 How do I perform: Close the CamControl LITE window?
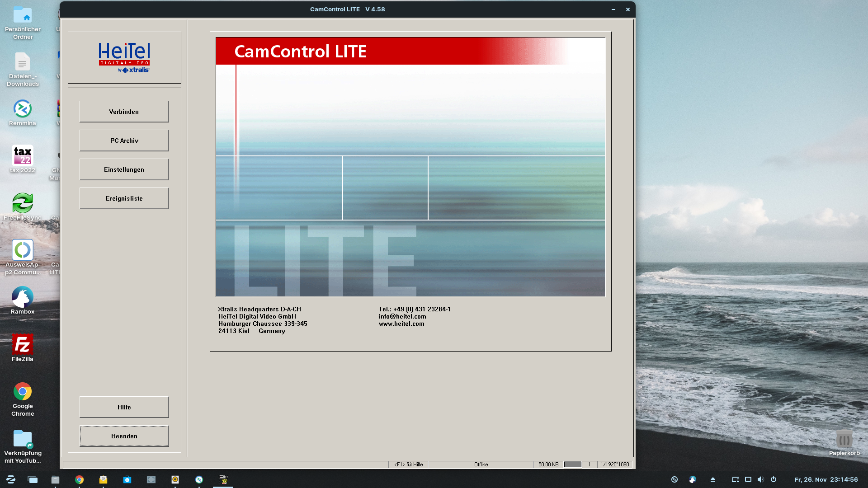click(628, 9)
